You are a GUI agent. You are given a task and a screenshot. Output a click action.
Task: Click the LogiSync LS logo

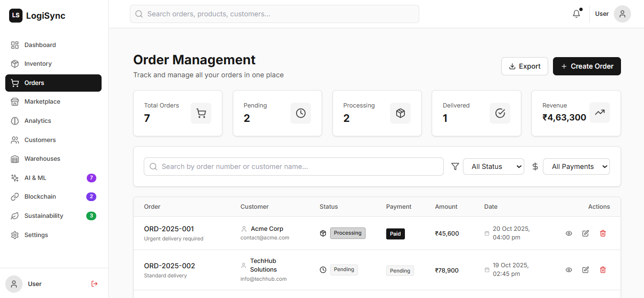[x=16, y=15]
